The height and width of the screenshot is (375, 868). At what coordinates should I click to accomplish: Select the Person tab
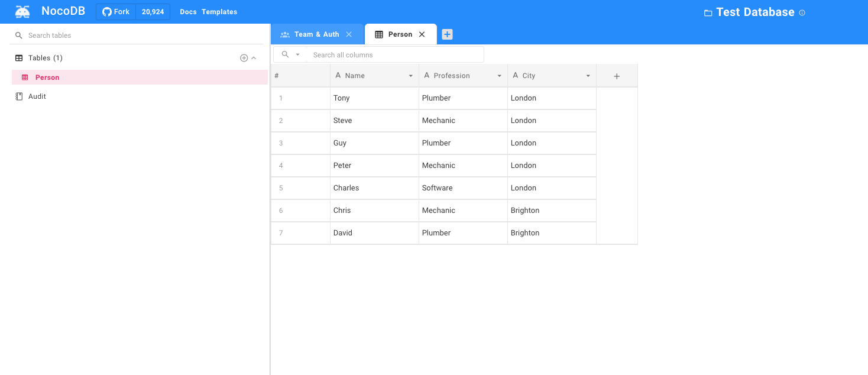click(x=400, y=34)
